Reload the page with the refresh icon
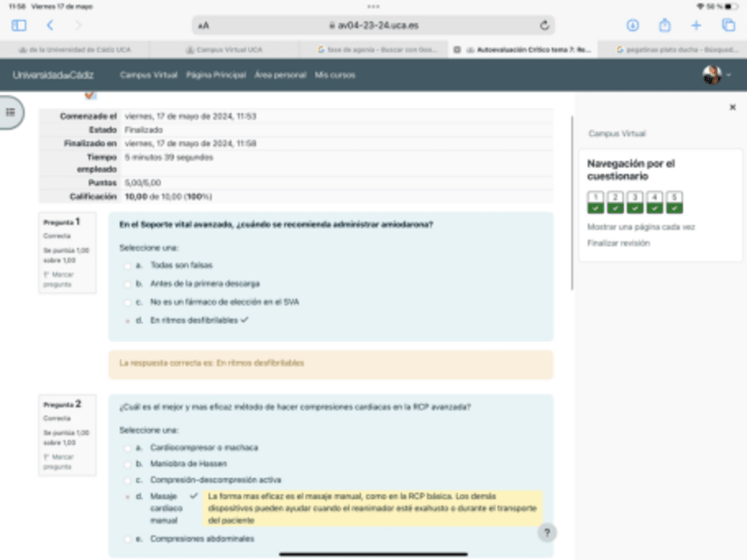 point(544,26)
